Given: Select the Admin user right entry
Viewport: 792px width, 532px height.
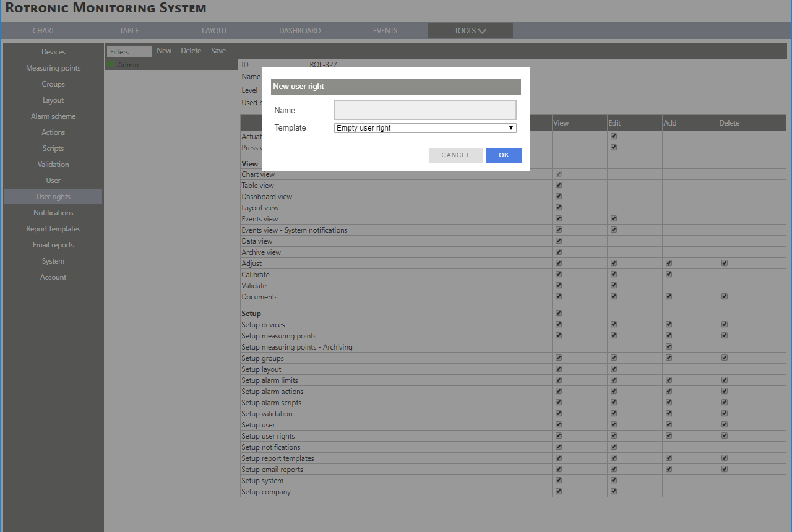Looking at the screenshot, I should [x=171, y=65].
